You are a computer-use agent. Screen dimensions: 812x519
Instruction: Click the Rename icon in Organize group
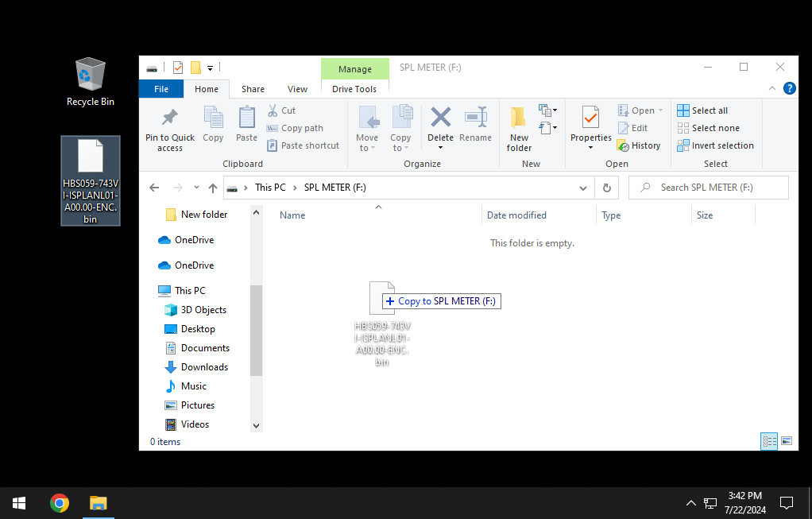click(475, 118)
